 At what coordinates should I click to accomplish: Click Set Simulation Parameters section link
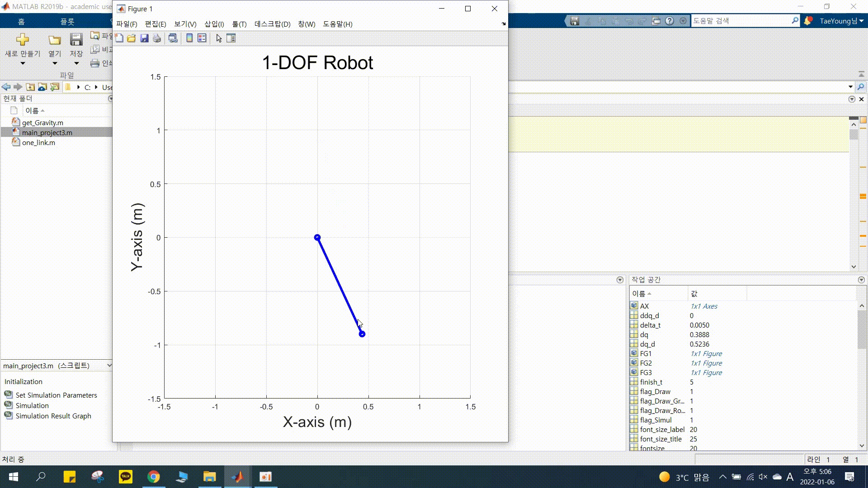pos(57,395)
